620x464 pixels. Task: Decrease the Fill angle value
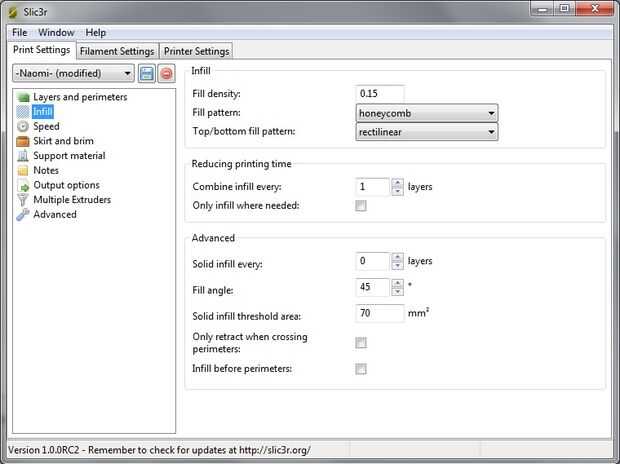(x=397, y=292)
